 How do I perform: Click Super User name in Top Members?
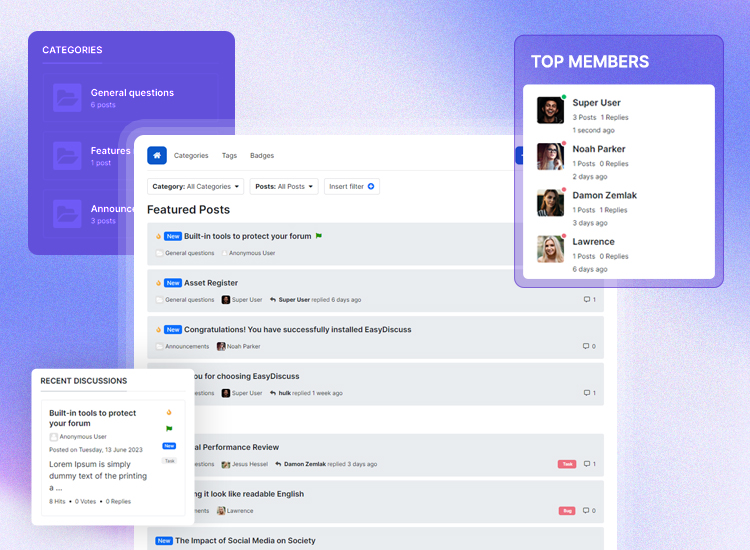pyautogui.click(x=596, y=102)
